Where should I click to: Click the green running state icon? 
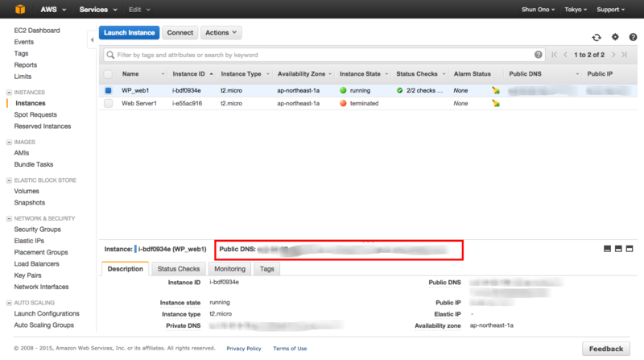[343, 90]
